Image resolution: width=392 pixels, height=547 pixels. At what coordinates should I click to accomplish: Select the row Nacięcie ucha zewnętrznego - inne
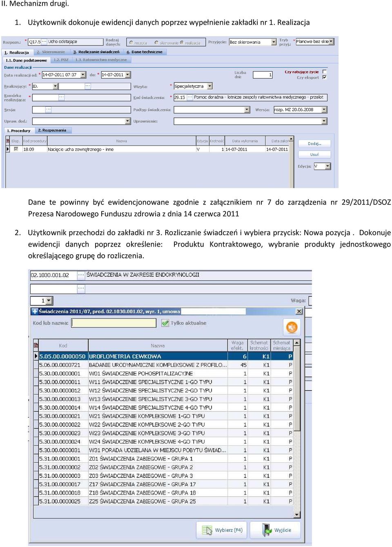coord(148,149)
